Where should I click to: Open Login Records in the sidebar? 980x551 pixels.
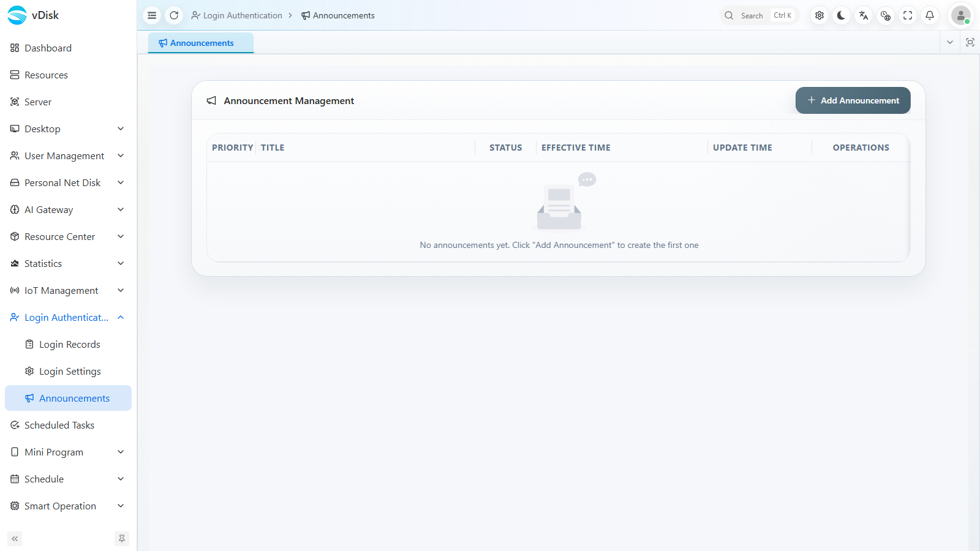coord(68,344)
